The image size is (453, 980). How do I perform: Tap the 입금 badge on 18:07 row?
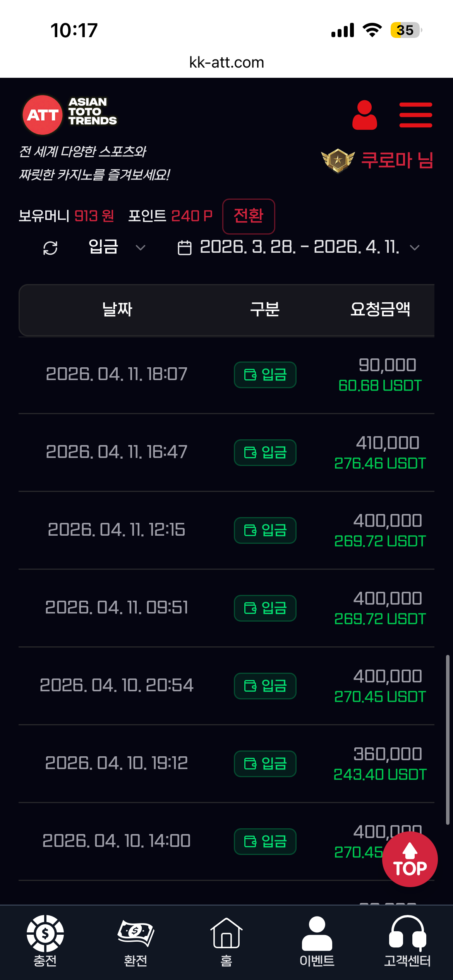tap(265, 375)
